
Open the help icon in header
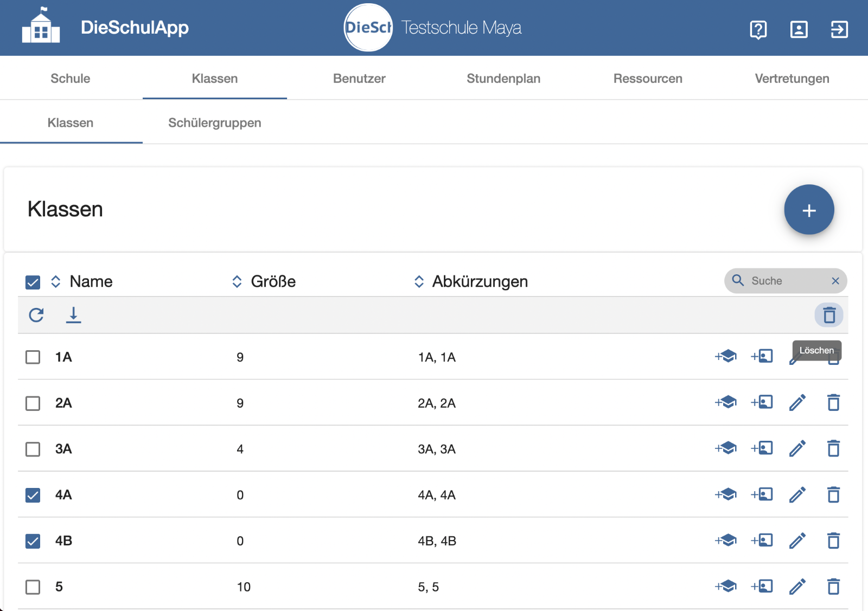point(758,29)
